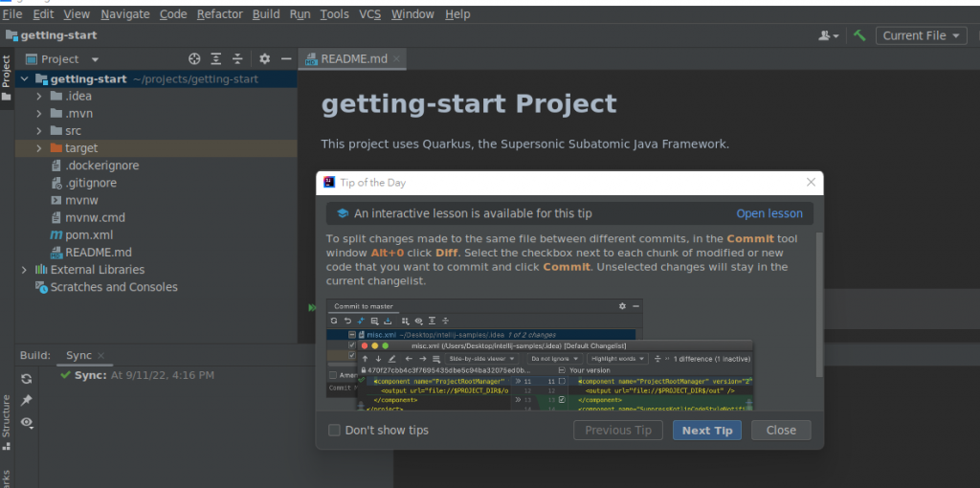Open the Navigate menu
This screenshot has height=488, width=980.
[125, 13]
